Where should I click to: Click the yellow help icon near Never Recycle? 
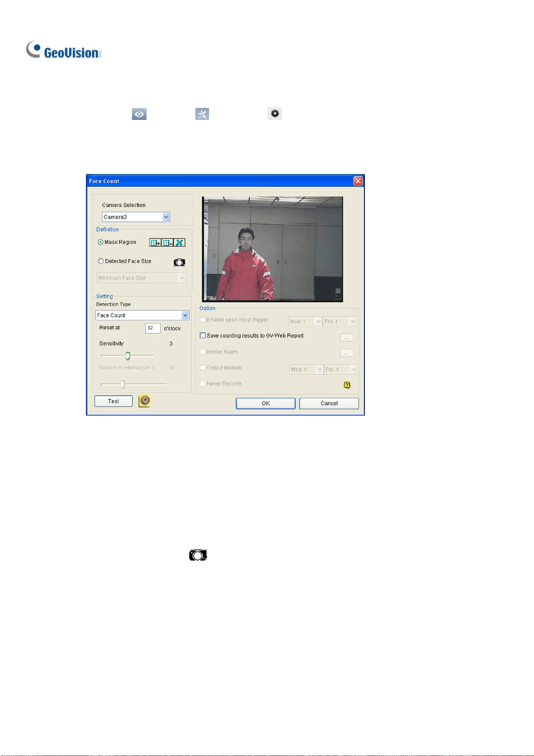click(347, 385)
